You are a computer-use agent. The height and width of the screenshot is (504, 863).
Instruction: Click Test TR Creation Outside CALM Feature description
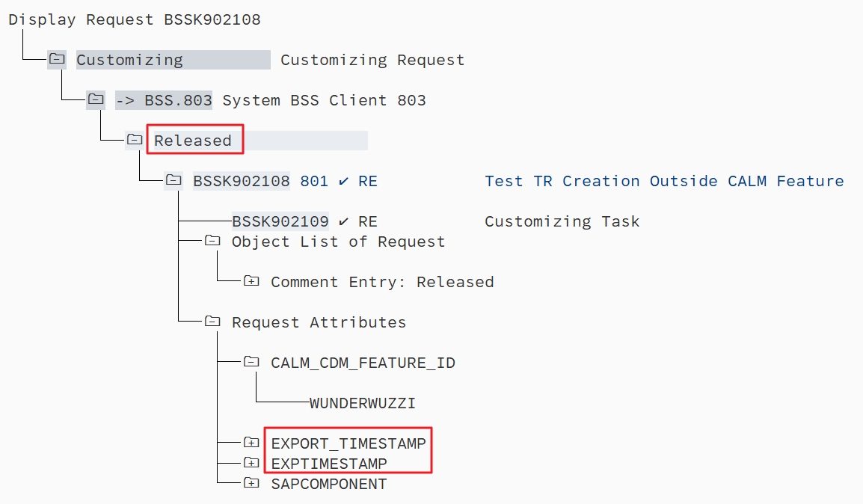[663, 181]
